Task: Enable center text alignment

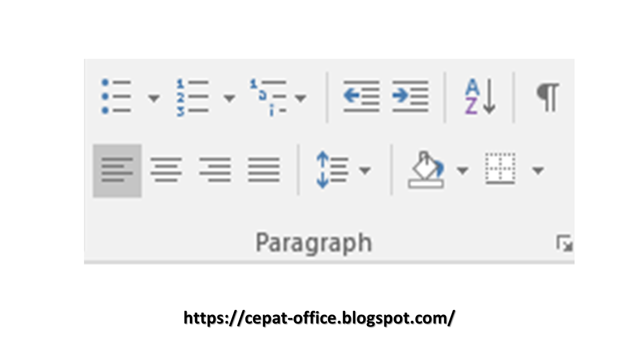Action: pos(166,171)
